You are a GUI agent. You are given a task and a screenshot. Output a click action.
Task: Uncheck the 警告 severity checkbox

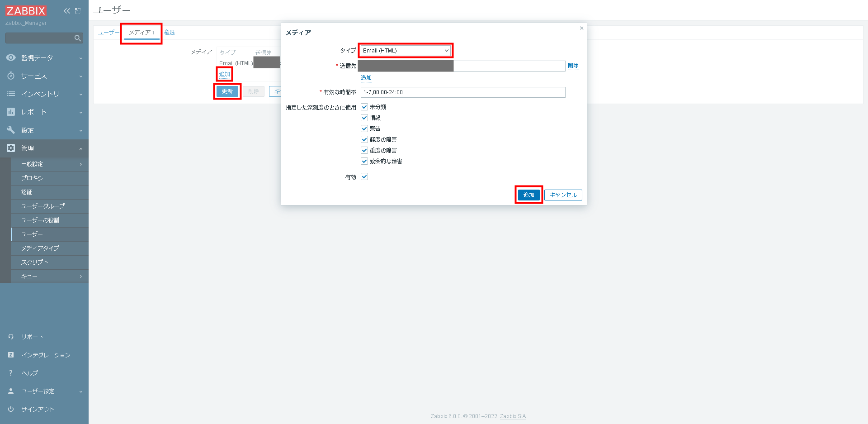pyautogui.click(x=364, y=129)
